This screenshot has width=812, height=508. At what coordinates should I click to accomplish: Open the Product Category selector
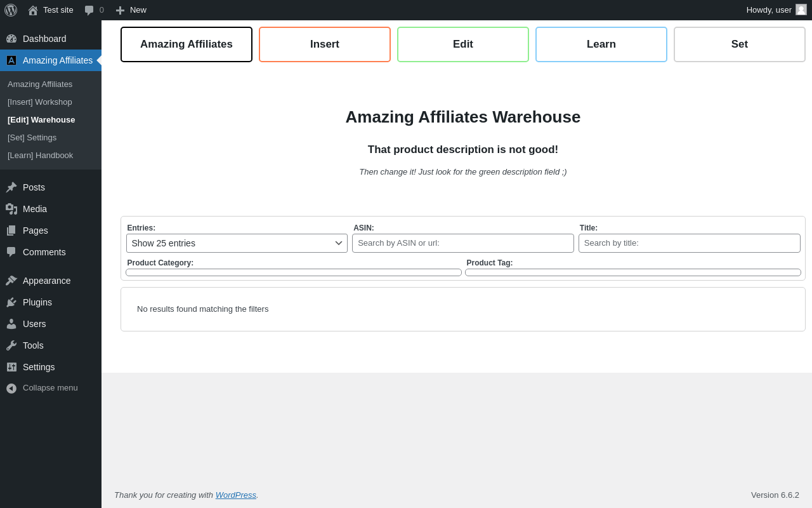click(x=294, y=272)
